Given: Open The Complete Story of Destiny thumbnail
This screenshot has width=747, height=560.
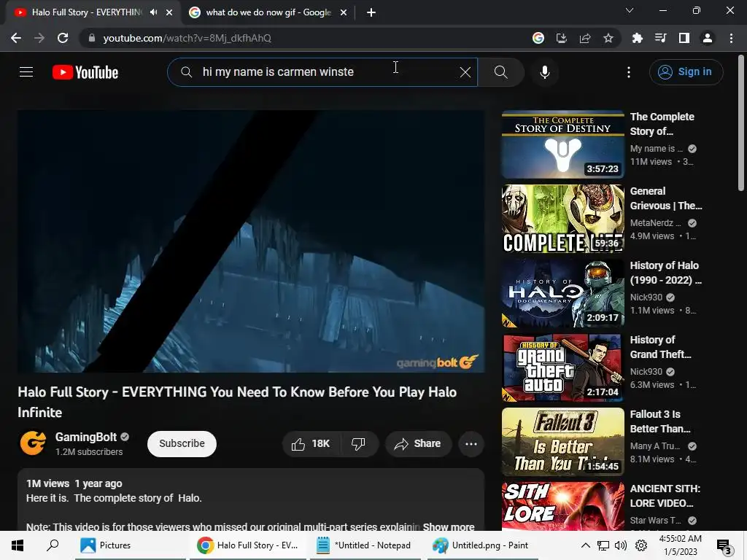Looking at the screenshot, I should 562,144.
